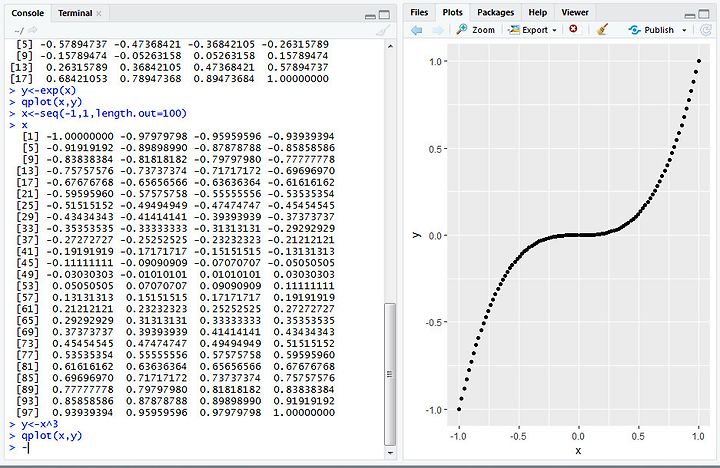Click the [97] row index
The width and height of the screenshot is (720, 468).
coord(28,412)
